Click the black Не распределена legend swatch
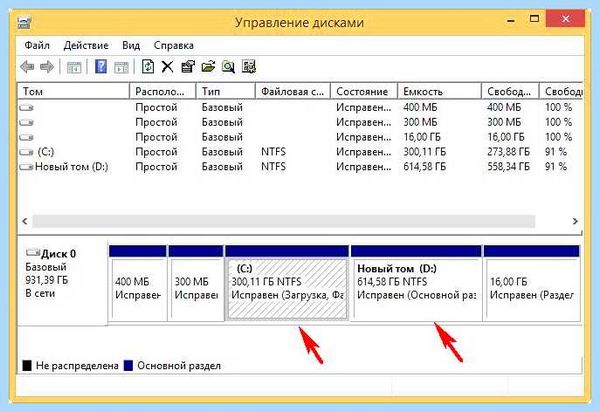The height and width of the screenshot is (412, 600). 27,366
